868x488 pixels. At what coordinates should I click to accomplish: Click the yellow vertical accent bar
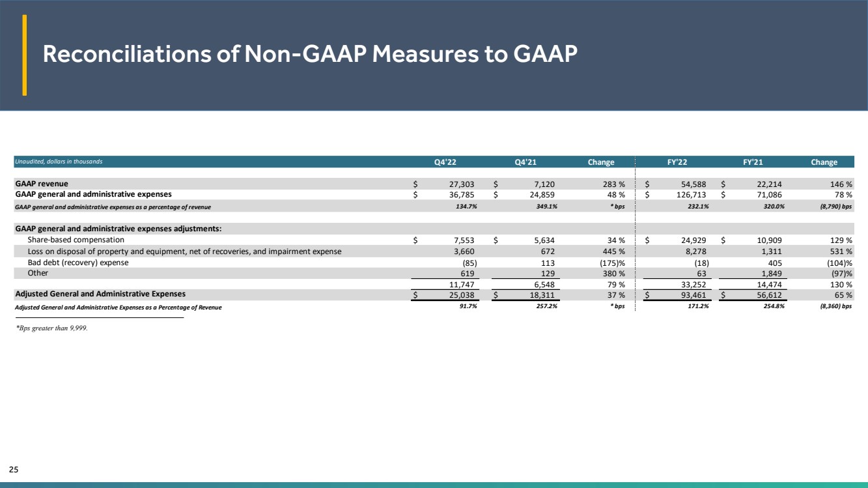point(25,55)
